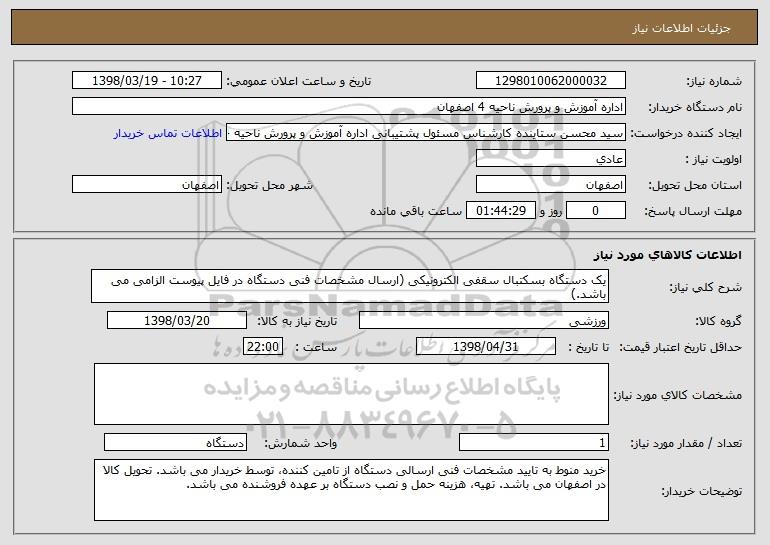Click the unit of measure field دستگاه

click(175, 443)
